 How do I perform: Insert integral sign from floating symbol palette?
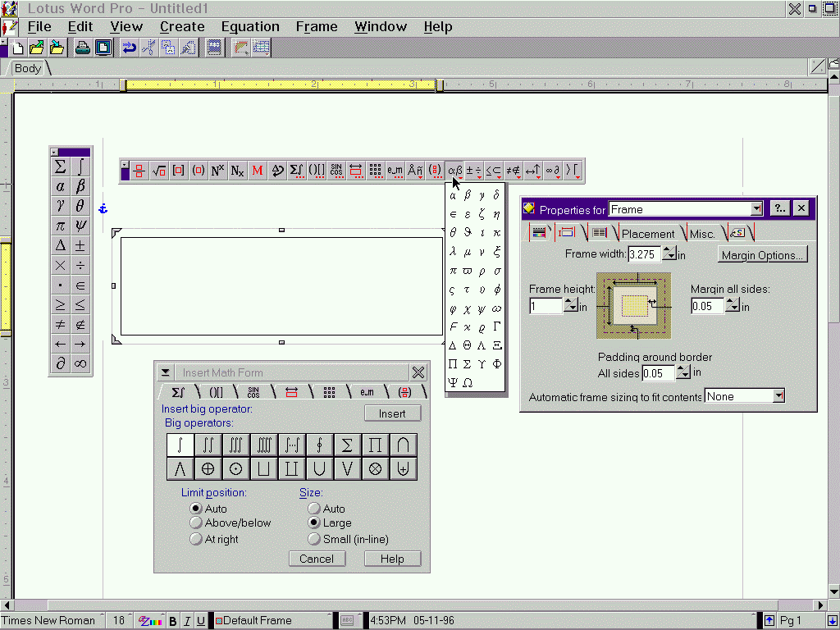(80, 167)
